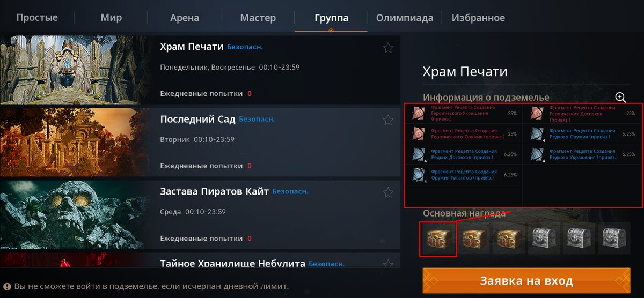Viewport: 644px width, 298px height.
Task: Select the Последний Сад dungeon thumbnail
Action: click(x=75, y=143)
